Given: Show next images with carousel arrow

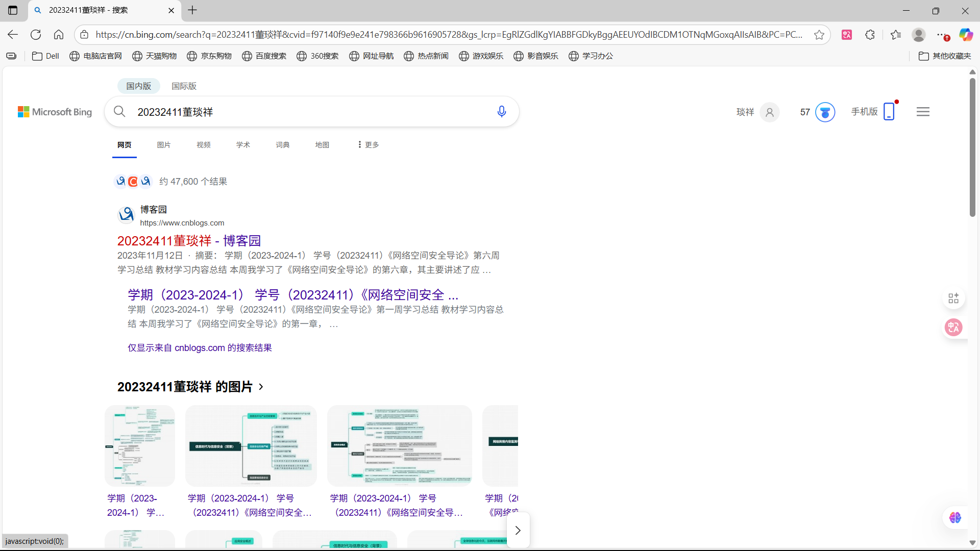Looking at the screenshot, I should (518, 531).
